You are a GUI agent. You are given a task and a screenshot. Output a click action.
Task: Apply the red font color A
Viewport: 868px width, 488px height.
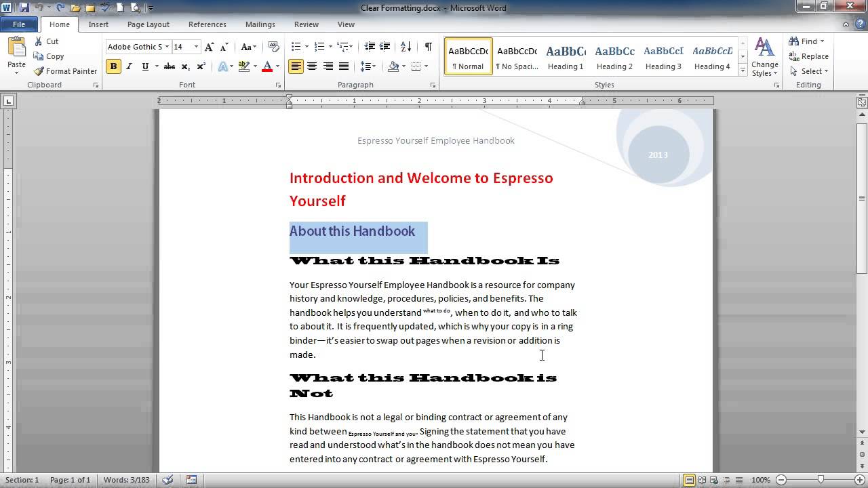(x=267, y=66)
